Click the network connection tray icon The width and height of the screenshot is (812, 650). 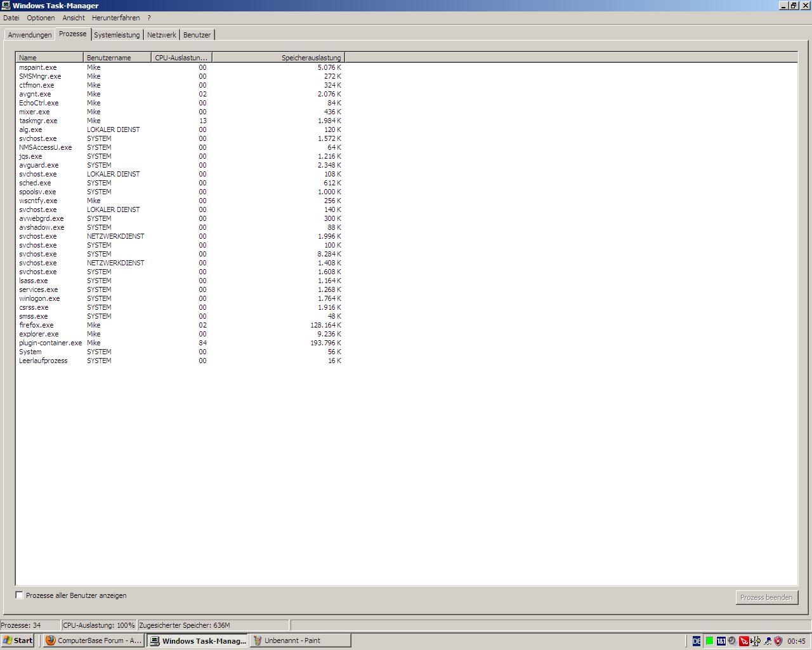tap(755, 641)
